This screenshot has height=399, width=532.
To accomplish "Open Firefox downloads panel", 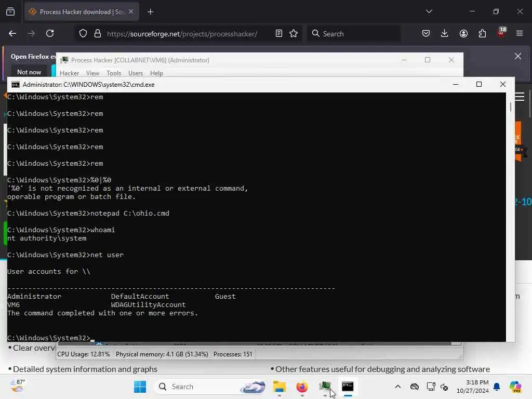I will [x=445, y=34].
